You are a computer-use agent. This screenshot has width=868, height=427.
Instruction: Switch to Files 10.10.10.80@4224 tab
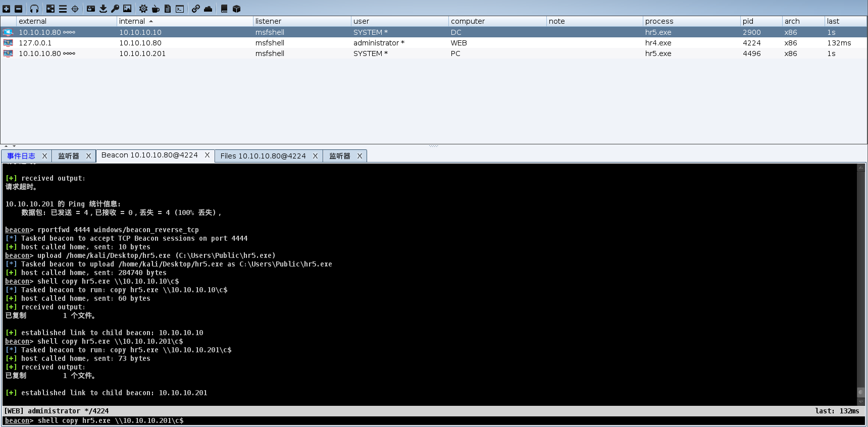tap(263, 156)
